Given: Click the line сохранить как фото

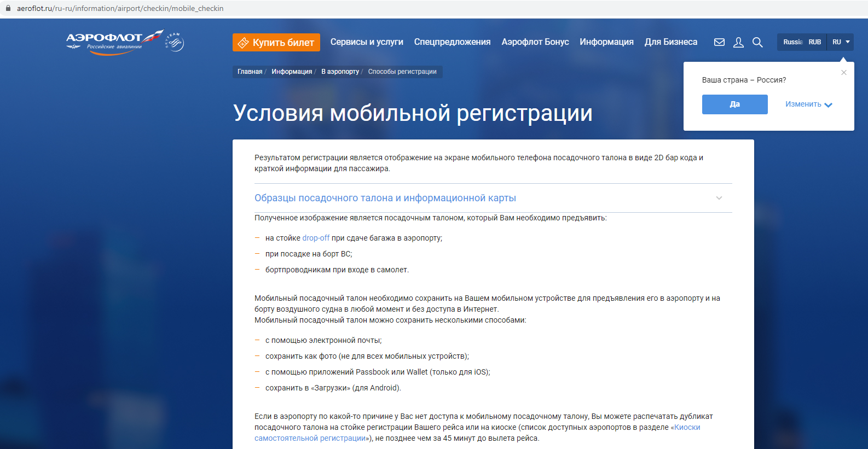Looking at the screenshot, I should (367, 356).
